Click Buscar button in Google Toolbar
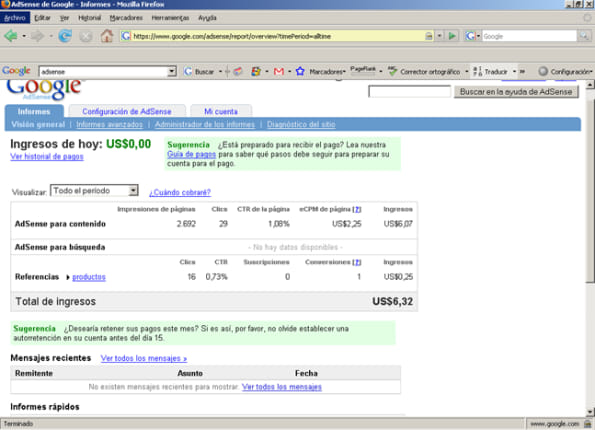Image resolution: width=595 pixels, height=430 pixels. tap(199, 71)
